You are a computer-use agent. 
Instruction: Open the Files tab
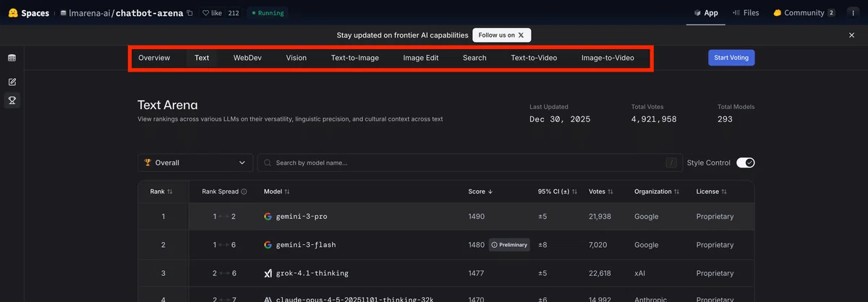[746, 13]
